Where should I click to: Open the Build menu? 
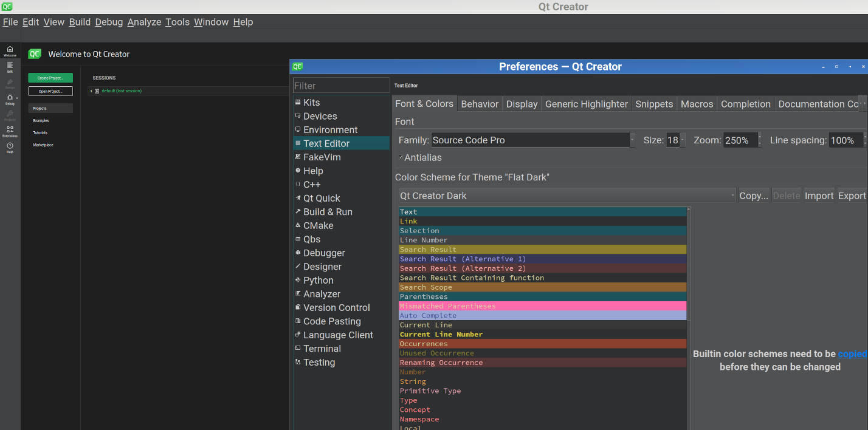coord(80,22)
